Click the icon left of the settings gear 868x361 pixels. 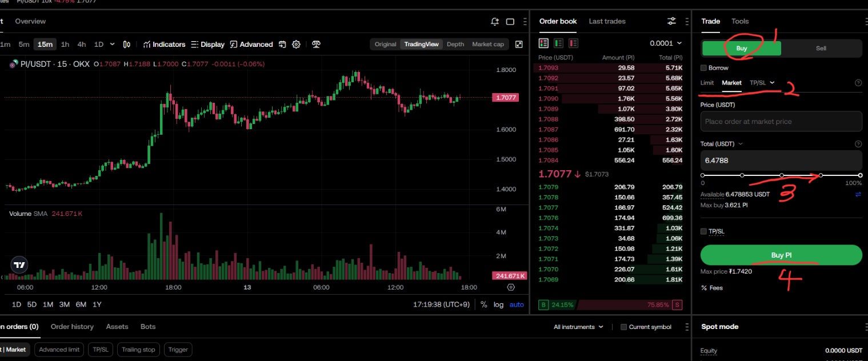(282, 45)
